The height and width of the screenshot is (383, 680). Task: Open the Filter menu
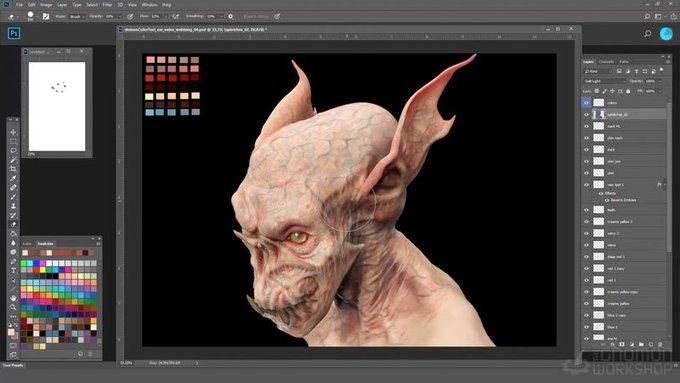(107, 5)
